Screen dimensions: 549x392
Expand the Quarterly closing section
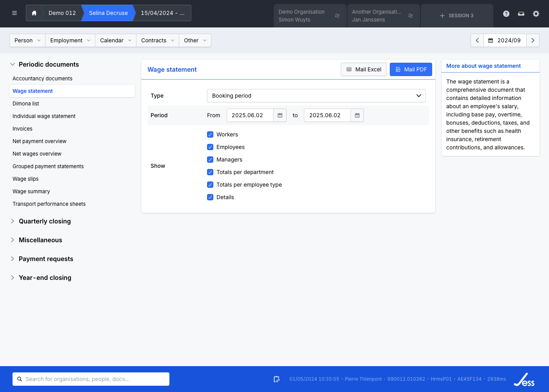(45, 221)
